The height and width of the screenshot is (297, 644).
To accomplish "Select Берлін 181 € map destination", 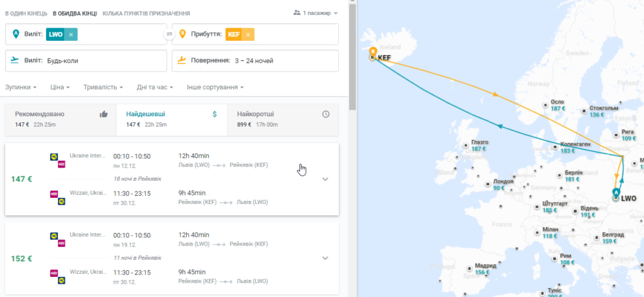I will (569, 176).
